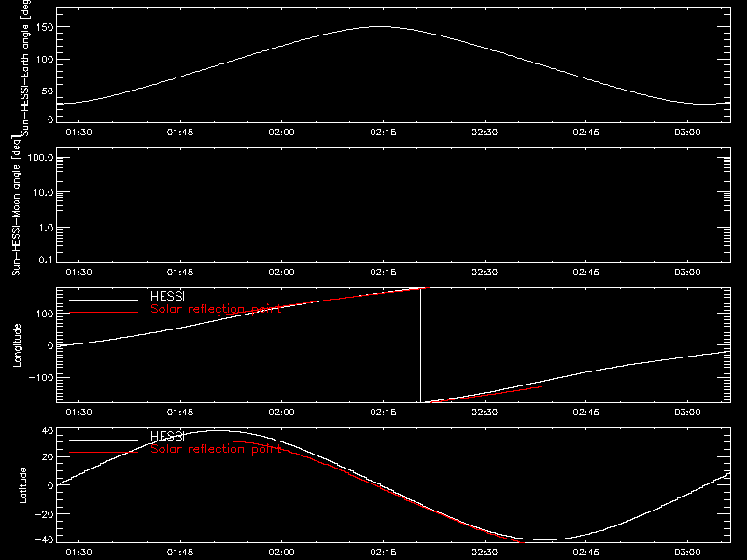Screen dimensions: 747x560
Task: Click the 0 tick on Longitude axis
Action: pyautogui.click(x=51, y=345)
